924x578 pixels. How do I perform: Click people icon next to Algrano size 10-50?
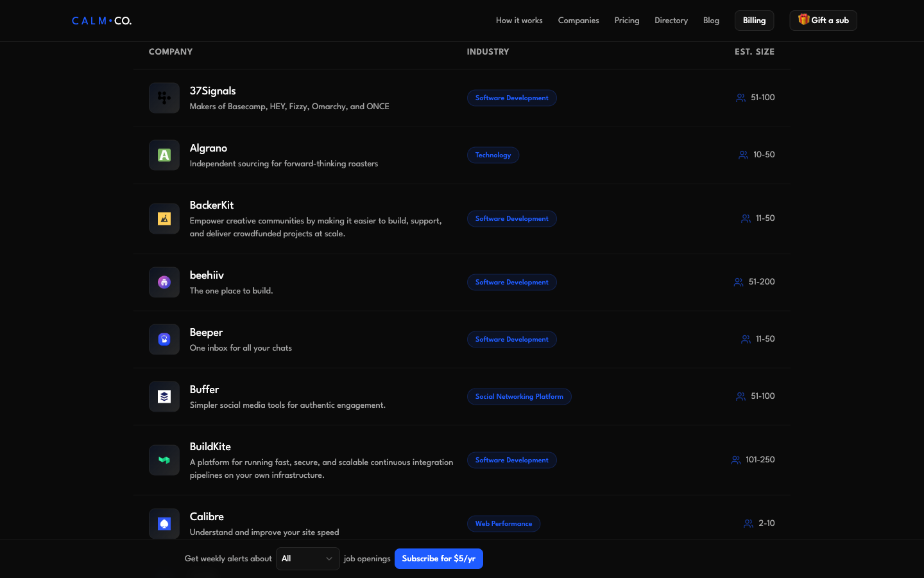743,155
